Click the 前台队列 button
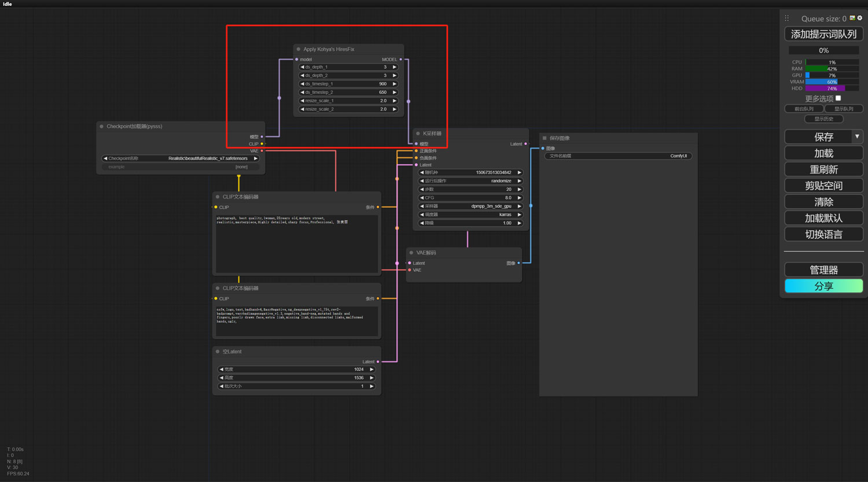Image resolution: width=868 pixels, height=482 pixels. click(x=804, y=109)
